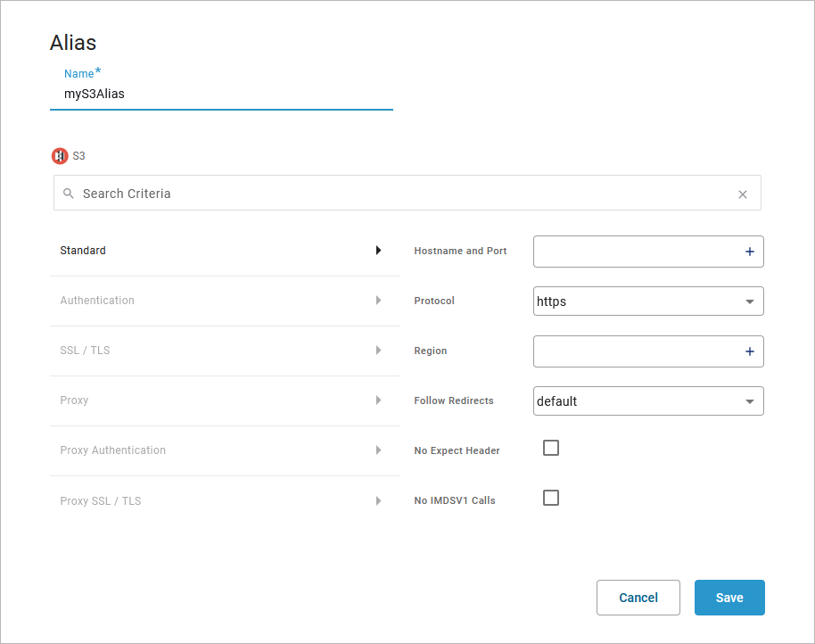Select the SSL / TLS category
815x644 pixels.
click(x=85, y=351)
